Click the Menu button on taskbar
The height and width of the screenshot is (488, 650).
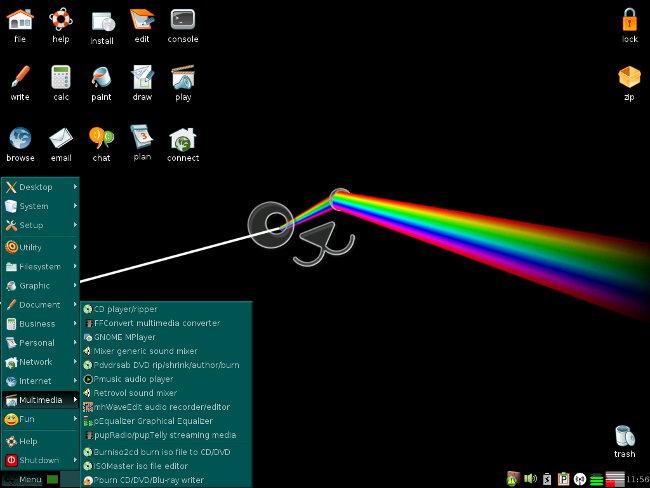pyautogui.click(x=23, y=480)
